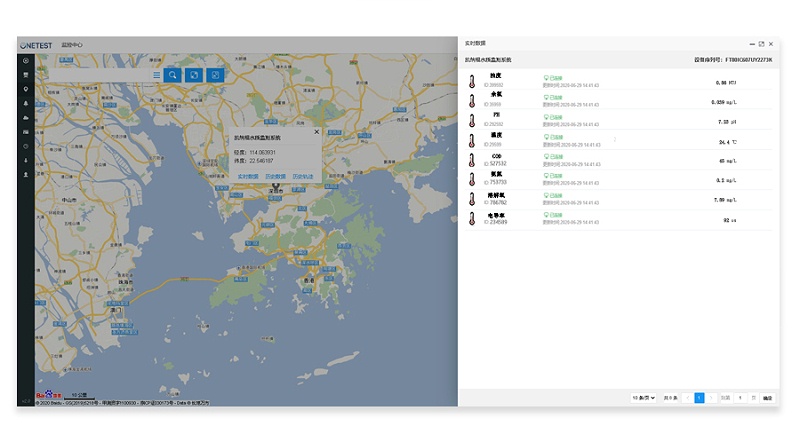Click the ONETEST logo
The width and height of the screenshot is (800, 442).
tap(36, 45)
